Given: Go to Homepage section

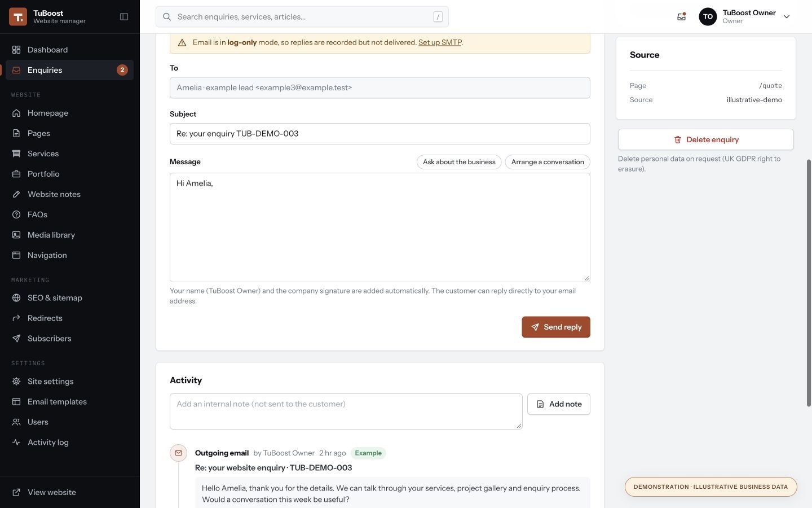Looking at the screenshot, I should pyautogui.click(x=69, y=113).
